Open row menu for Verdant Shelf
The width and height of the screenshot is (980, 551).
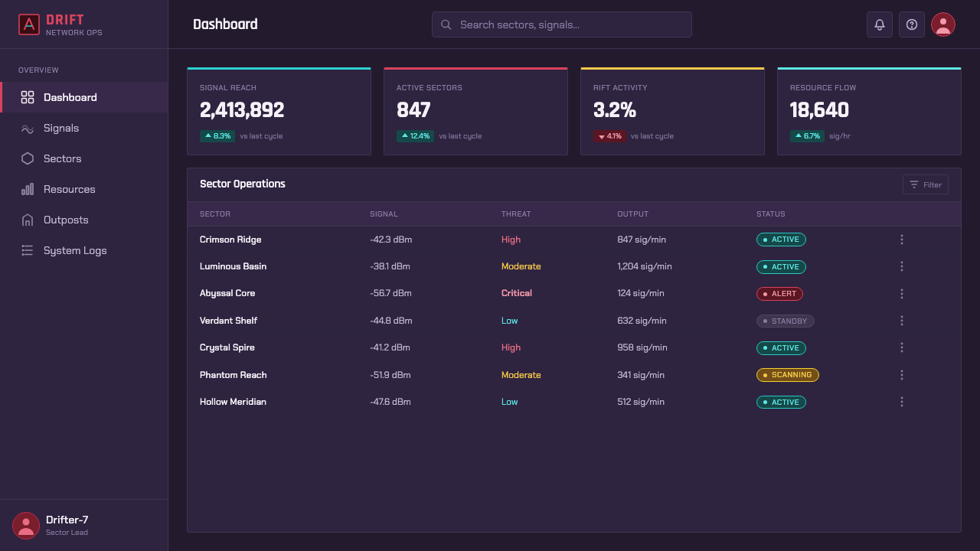902,321
